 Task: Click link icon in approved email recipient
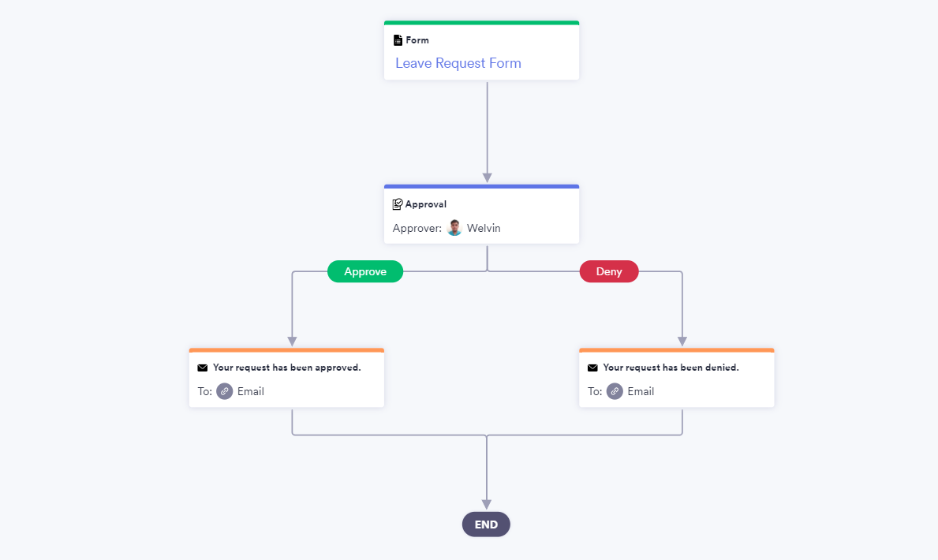225,391
